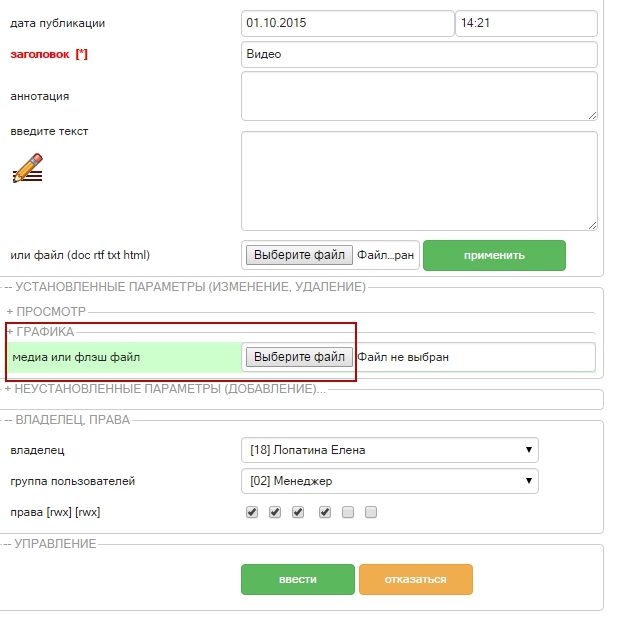Uncheck the second rights checkbox
The image size is (622, 641).
coord(275,512)
